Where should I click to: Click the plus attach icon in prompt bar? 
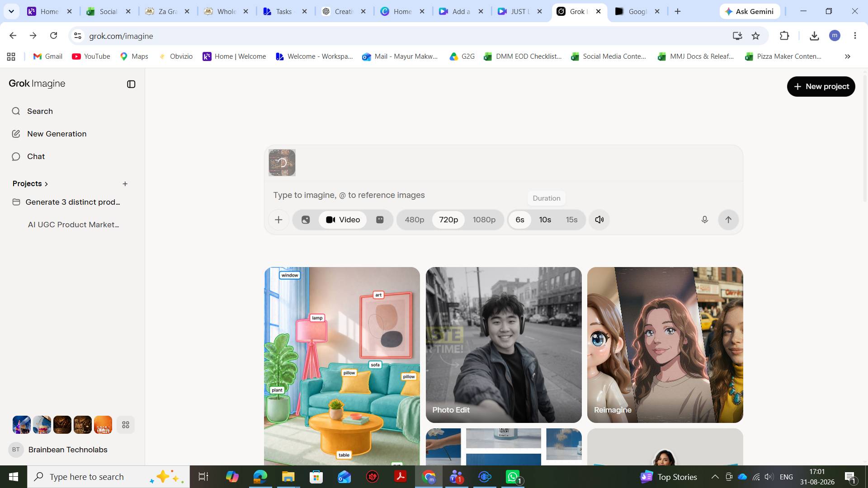point(278,220)
